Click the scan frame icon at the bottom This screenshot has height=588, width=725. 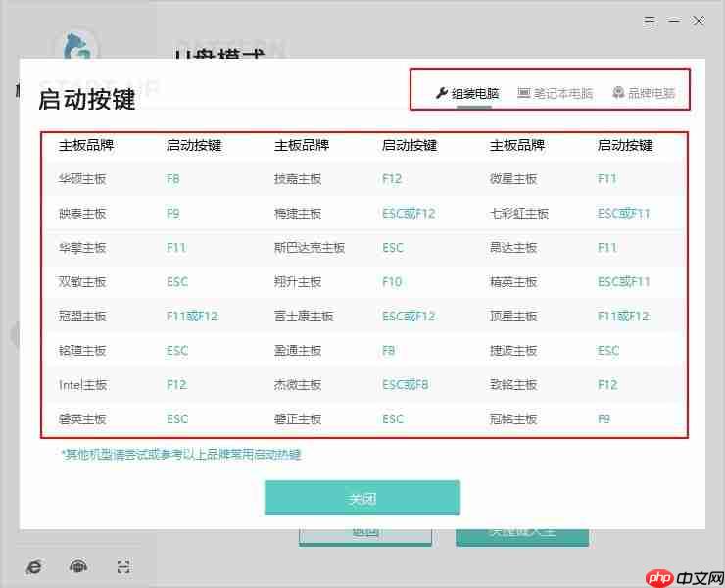(123, 566)
